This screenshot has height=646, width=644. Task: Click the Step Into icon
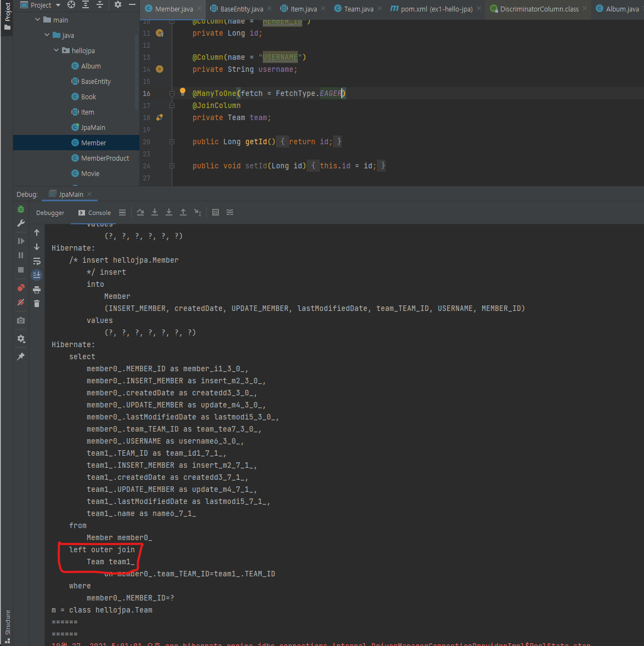pos(155,212)
